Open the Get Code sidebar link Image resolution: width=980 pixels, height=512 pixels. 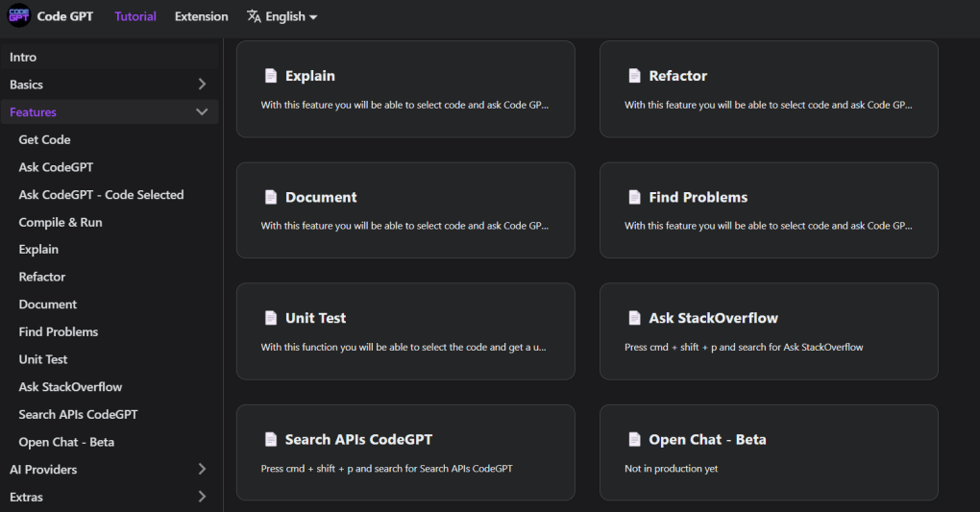click(45, 139)
